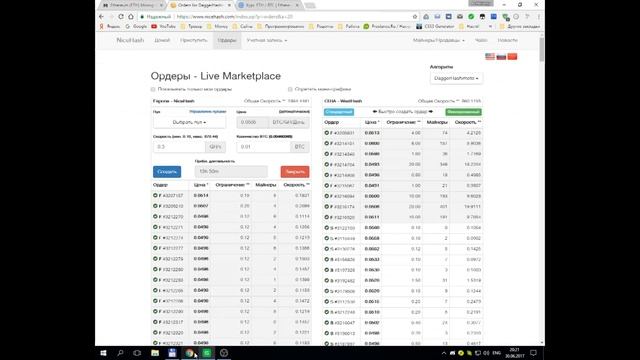This screenshot has width=640, height=360.
Task: Click the NiceHash logo link
Action: click(x=130, y=40)
